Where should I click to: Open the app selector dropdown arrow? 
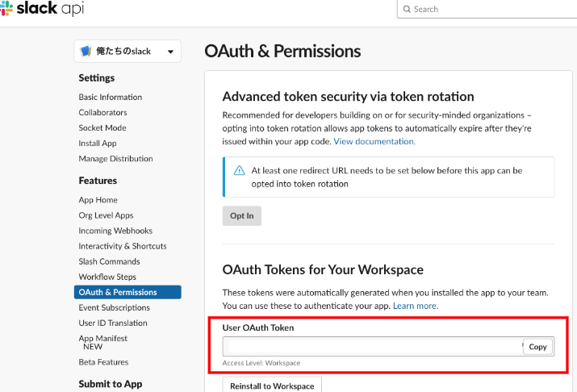[x=170, y=52]
